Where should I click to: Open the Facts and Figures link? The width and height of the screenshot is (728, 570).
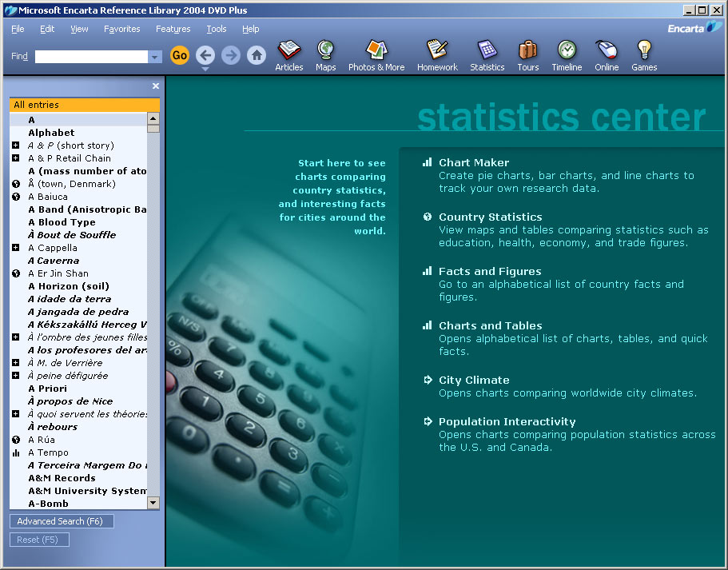click(490, 271)
